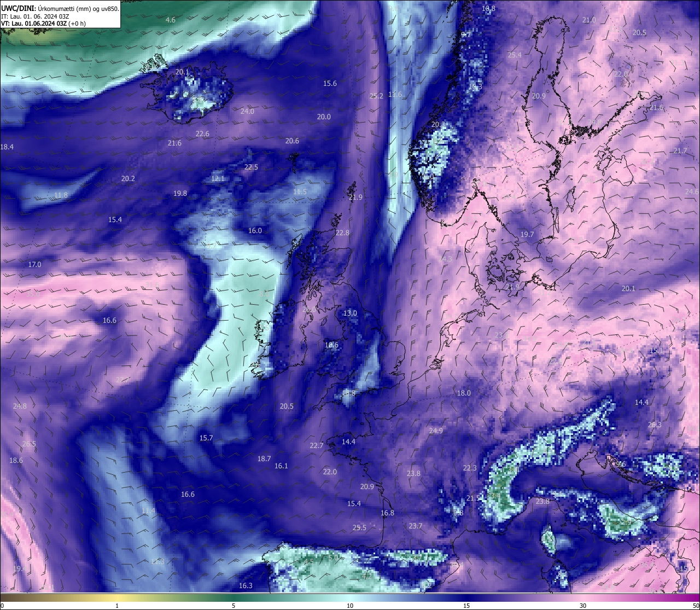The image size is (700, 610).
Task: Select the 4.6 value near Greenland
Action: tap(171, 20)
